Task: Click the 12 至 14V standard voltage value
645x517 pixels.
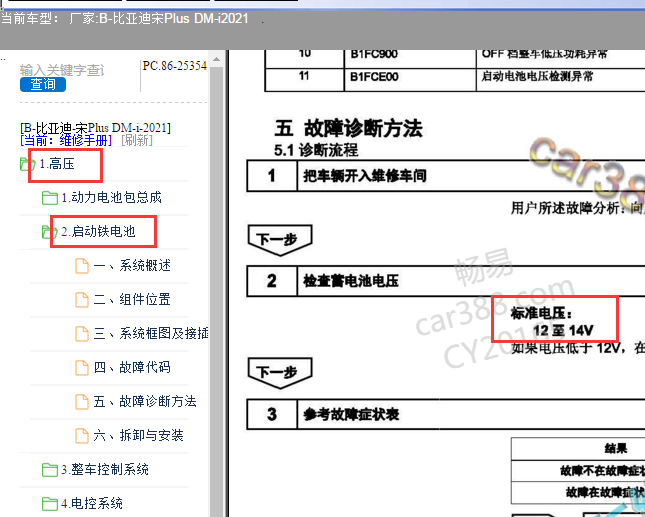Action: pos(563,330)
